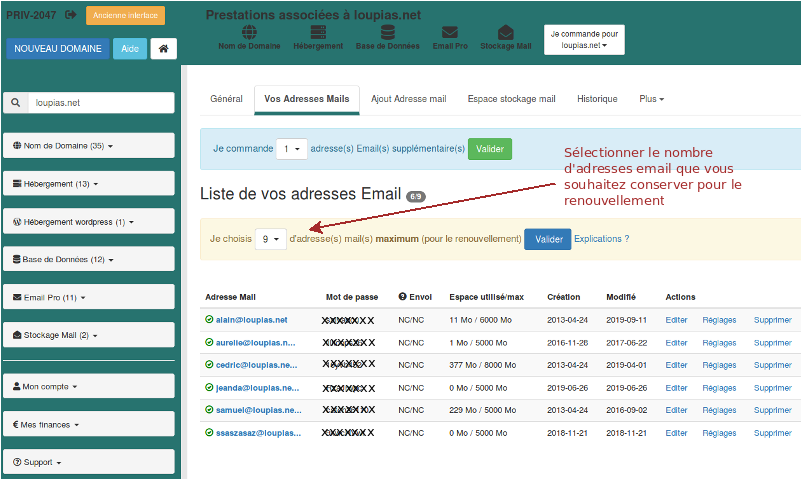
Task: Click the Aide button
Action: (130, 49)
